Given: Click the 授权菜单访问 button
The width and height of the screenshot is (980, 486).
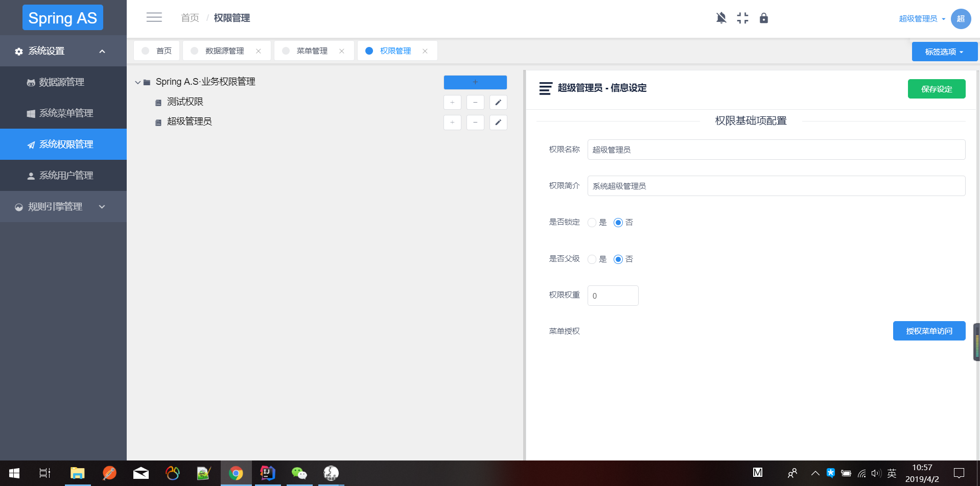Looking at the screenshot, I should click(x=929, y=330).
